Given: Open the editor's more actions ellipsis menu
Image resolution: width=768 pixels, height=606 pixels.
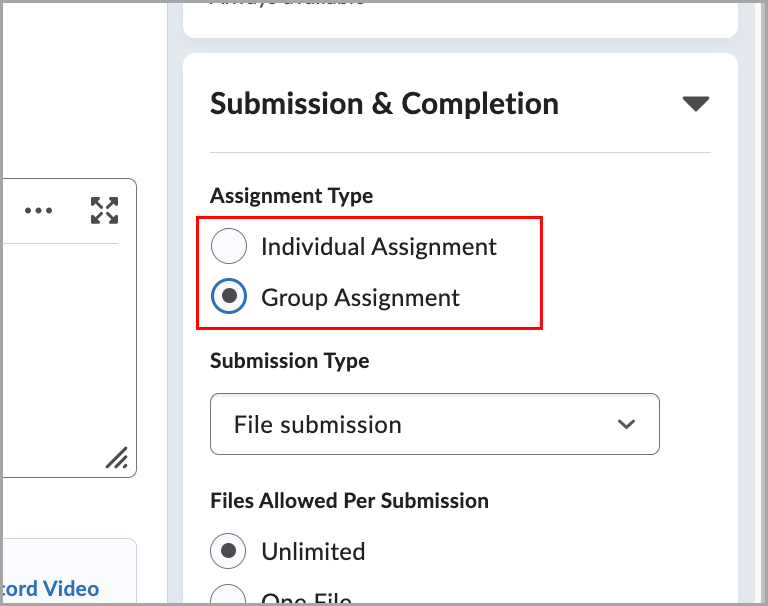Looking at the screenshot, I should pos(39,211).
